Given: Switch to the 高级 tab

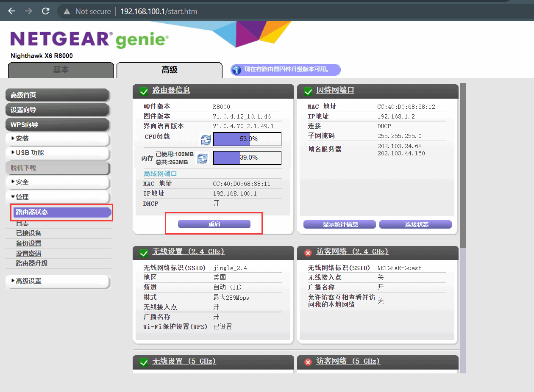Looking at the screenshot, I should pos(170,70).
